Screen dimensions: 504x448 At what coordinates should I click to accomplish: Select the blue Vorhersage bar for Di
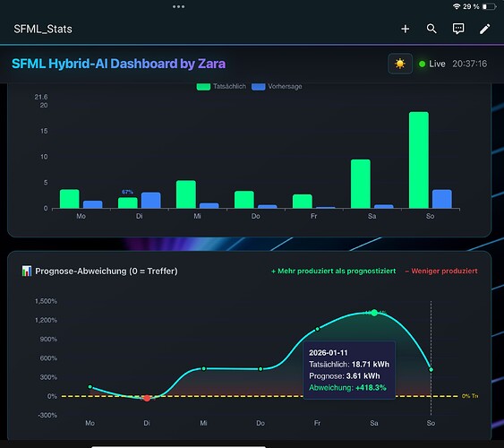pos(150,201)
